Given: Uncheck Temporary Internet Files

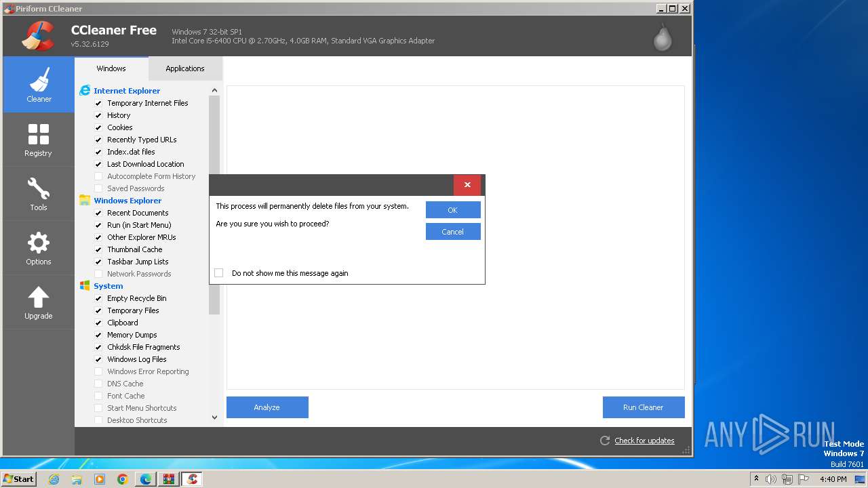Looking at the screenshot, I should pyautogui.click(x=98, y=103).
